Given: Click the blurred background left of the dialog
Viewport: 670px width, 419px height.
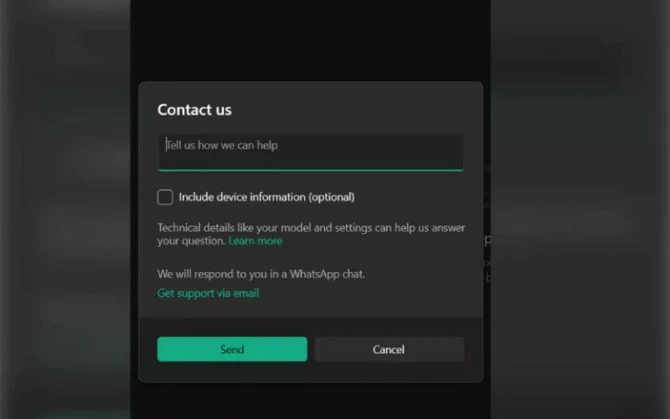Looking at the screenshot, I should [65, 209].
